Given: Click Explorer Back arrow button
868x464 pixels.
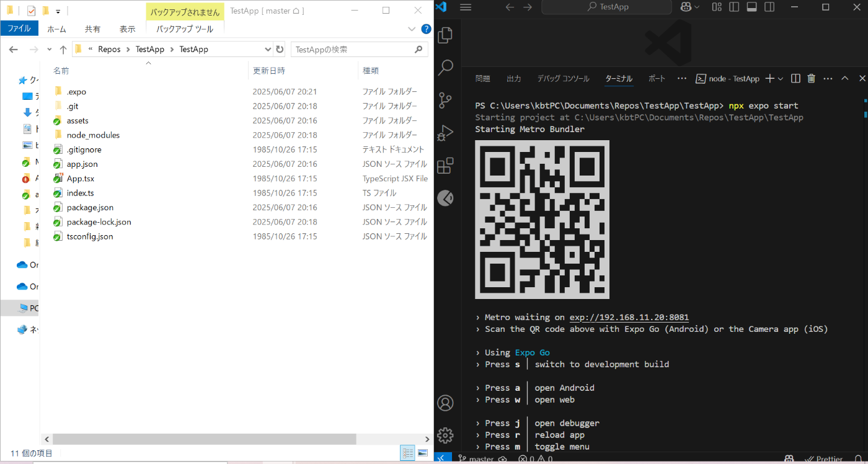Looking at the screenshot, I should (14, 49).
